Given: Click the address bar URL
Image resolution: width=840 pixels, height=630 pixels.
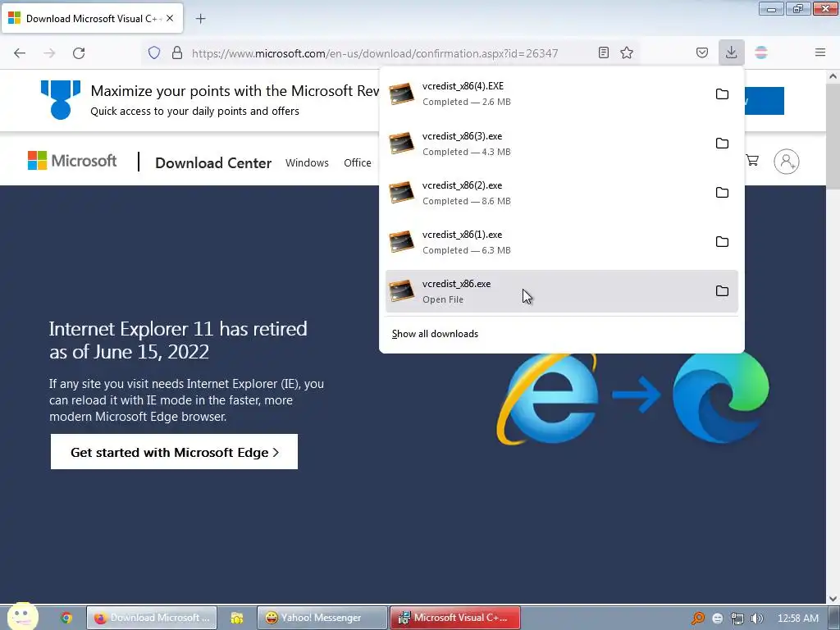Looking at the screenshot, I should point(375,53).
